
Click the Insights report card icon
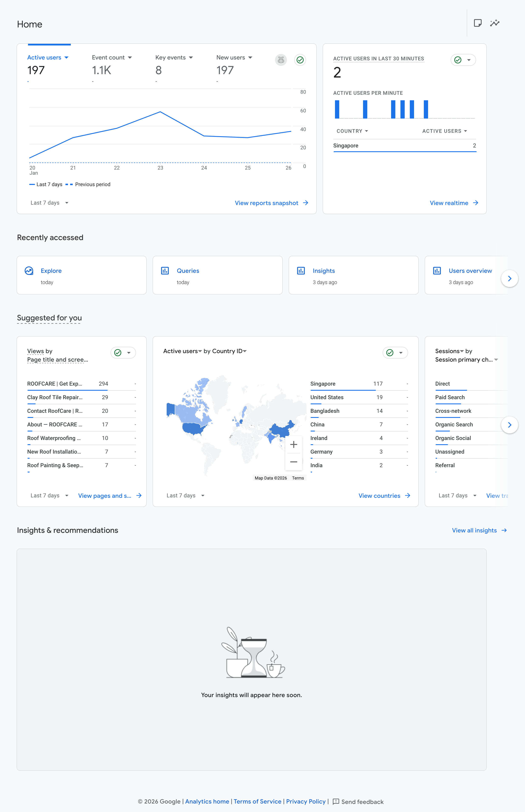point(301,270)
